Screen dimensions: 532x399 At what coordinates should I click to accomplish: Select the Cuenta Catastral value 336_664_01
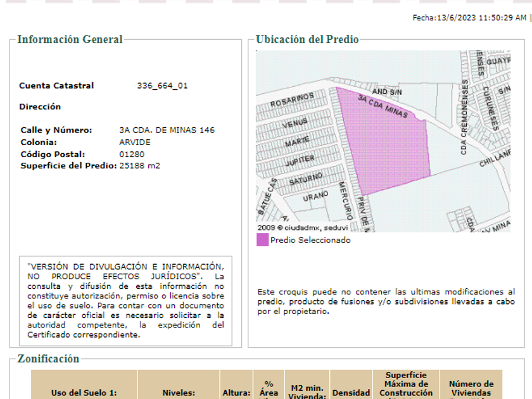click(162, 86)
